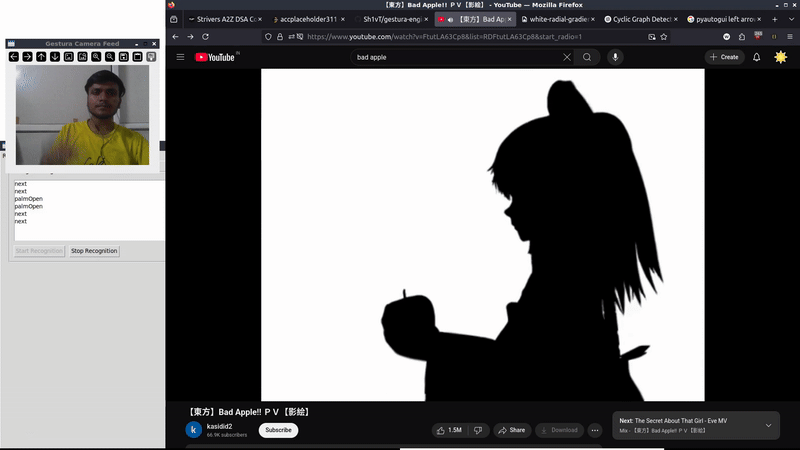Image resolution: width=800 pixels, height=450 pixels.
Task: Click the YouTube search magnifier button
Action: pos(587,57)
